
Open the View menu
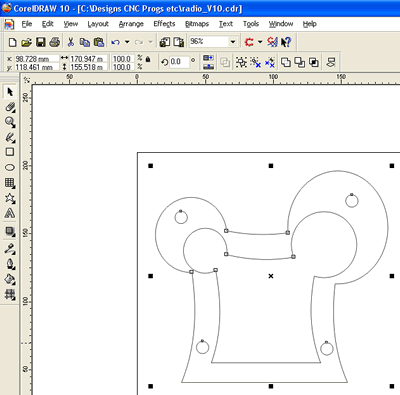71,24
